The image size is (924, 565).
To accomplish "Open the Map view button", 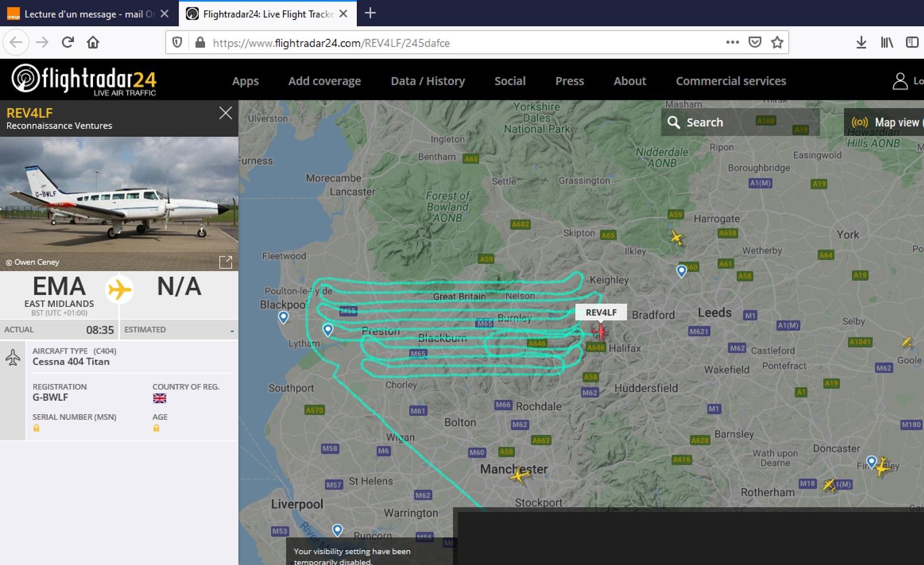I will tap(884, 122).
